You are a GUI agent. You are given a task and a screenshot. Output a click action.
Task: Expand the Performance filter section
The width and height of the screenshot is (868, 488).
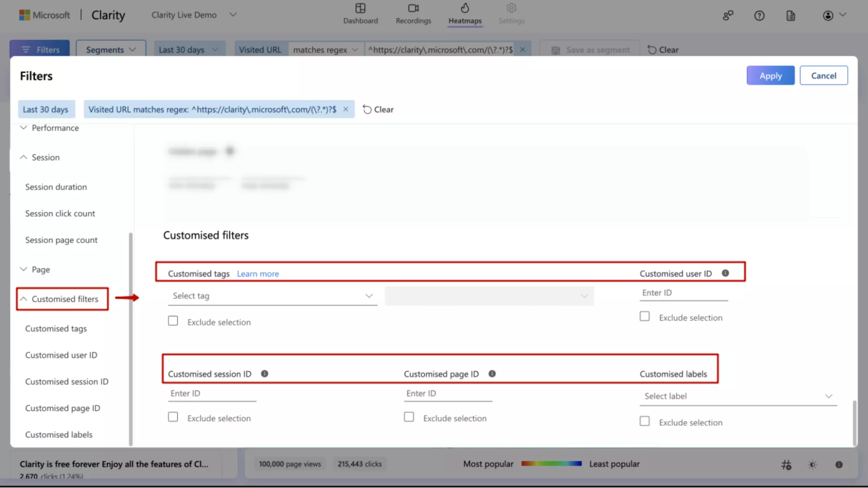tap(55, 128)
